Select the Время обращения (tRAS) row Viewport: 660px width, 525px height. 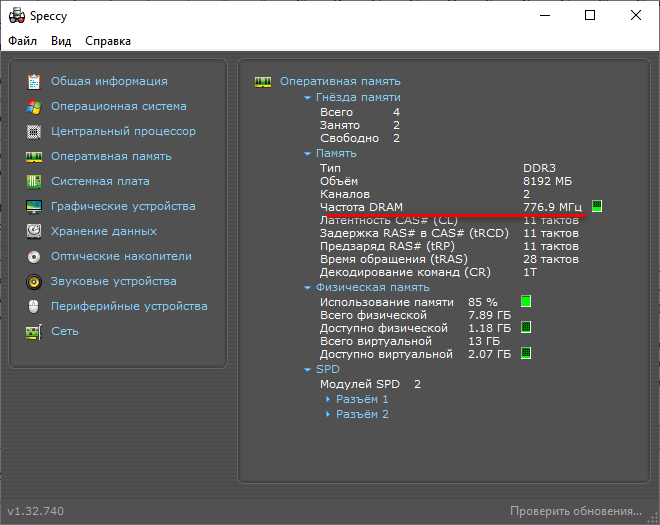449,259
